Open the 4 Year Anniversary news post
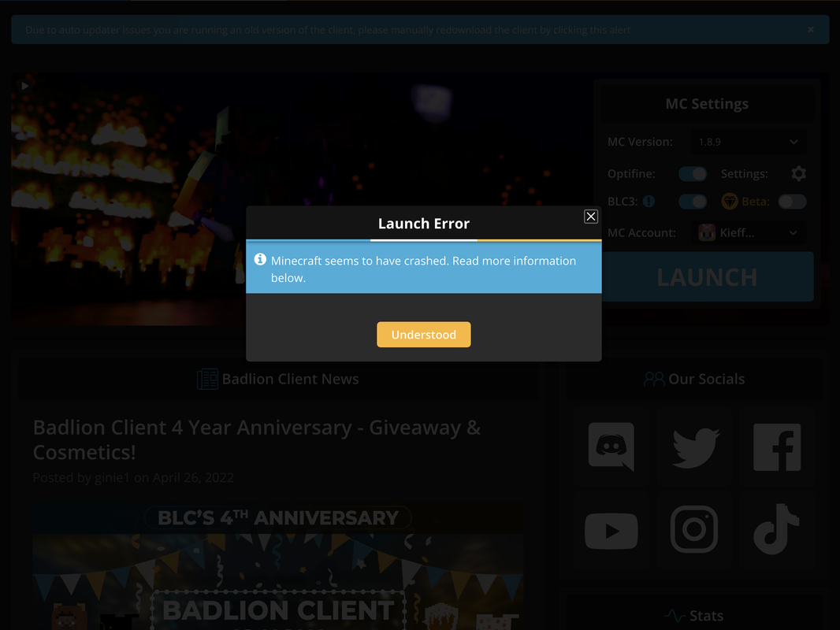840x630 pixels. point(257,440)
